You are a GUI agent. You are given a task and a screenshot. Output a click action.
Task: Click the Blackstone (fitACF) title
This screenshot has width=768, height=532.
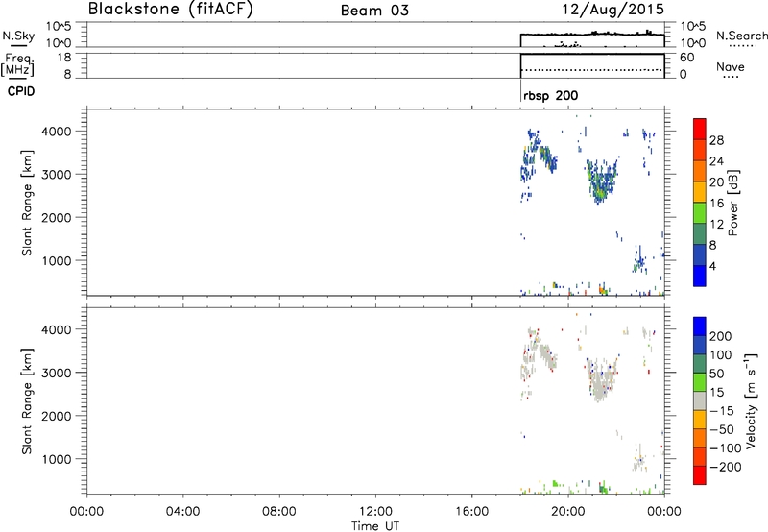click(171, 9)
